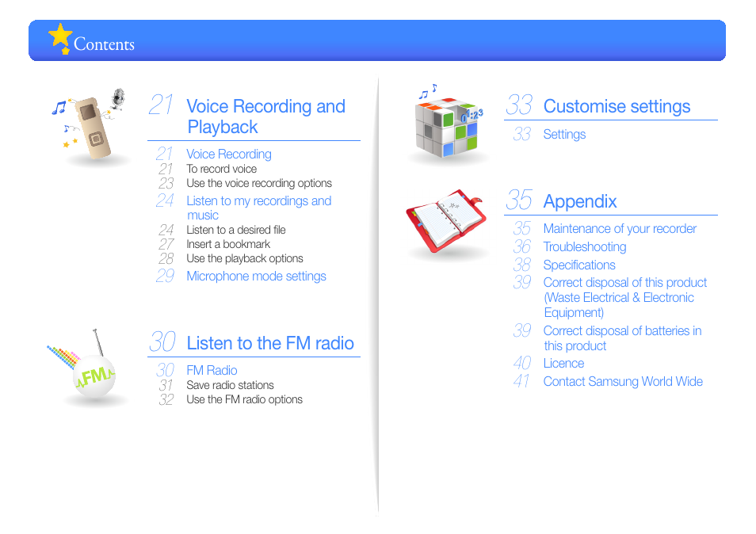Open the Troubleshooting link

pos(585,246)
